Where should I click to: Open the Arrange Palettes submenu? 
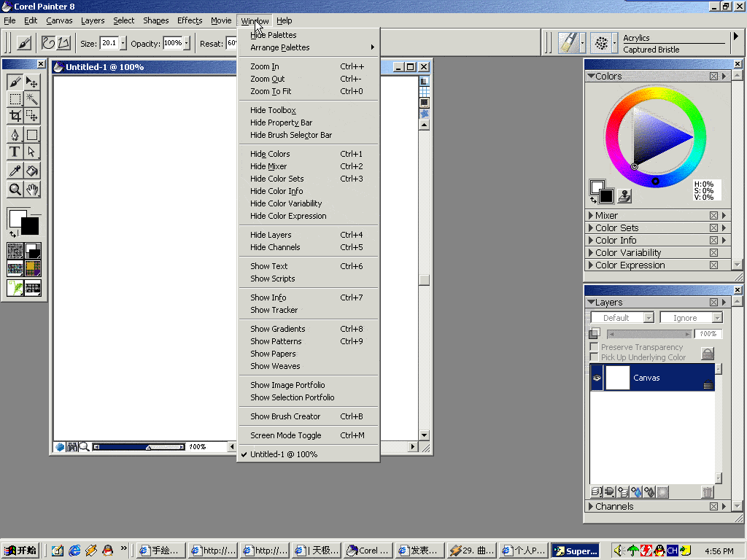pyautogui.click(x=309, y=47)
